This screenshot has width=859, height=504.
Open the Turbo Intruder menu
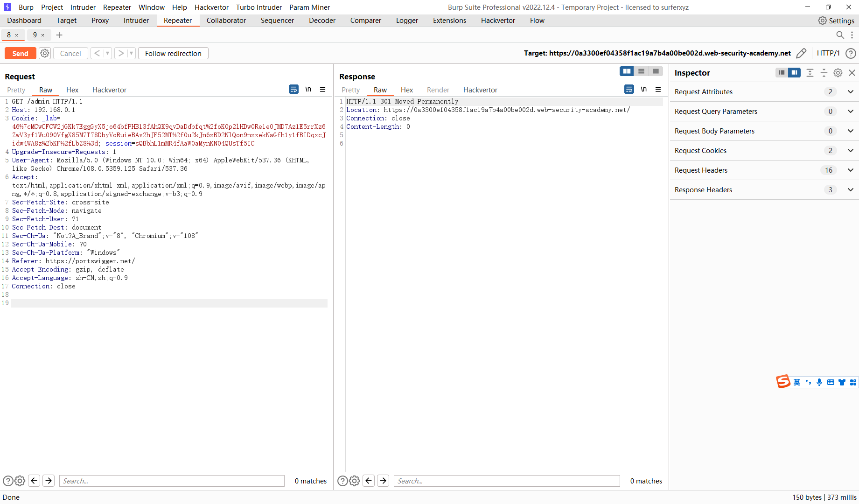click(259, 7)
